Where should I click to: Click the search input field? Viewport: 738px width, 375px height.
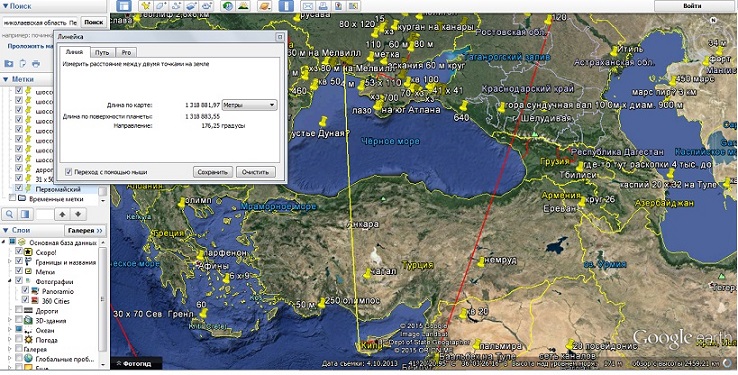40,22
